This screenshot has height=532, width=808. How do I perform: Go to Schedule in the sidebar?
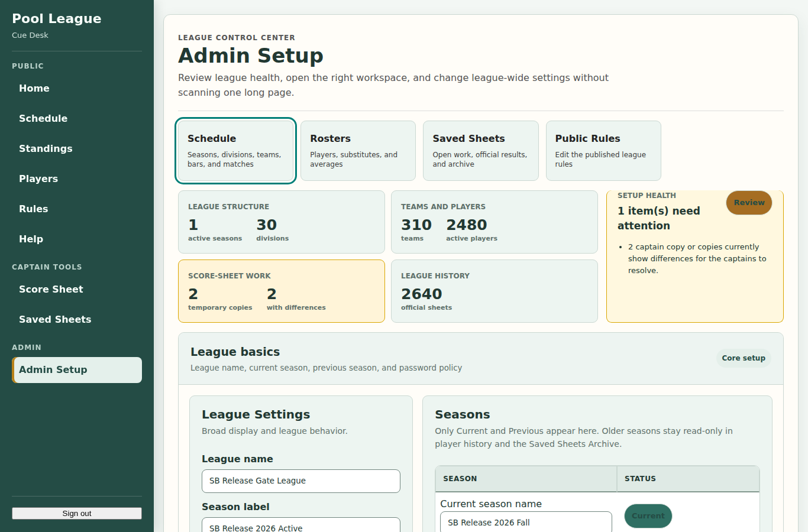[77, 118]
